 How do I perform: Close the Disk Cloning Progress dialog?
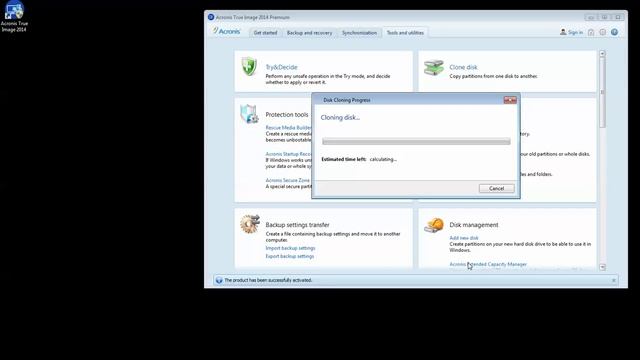point(510,100)
